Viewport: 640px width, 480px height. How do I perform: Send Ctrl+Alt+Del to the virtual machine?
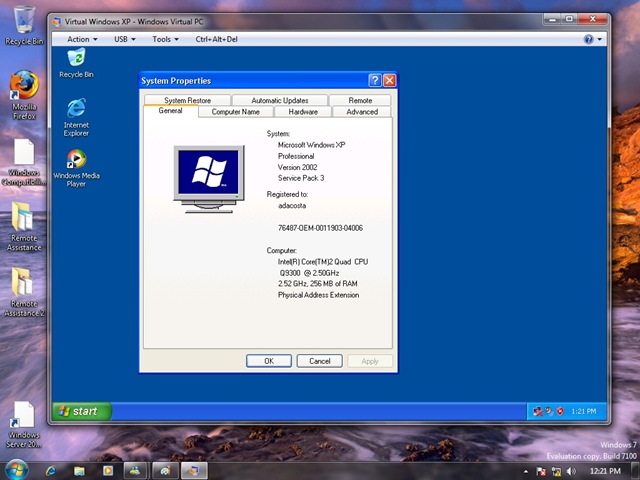click(x=216, y=39)
